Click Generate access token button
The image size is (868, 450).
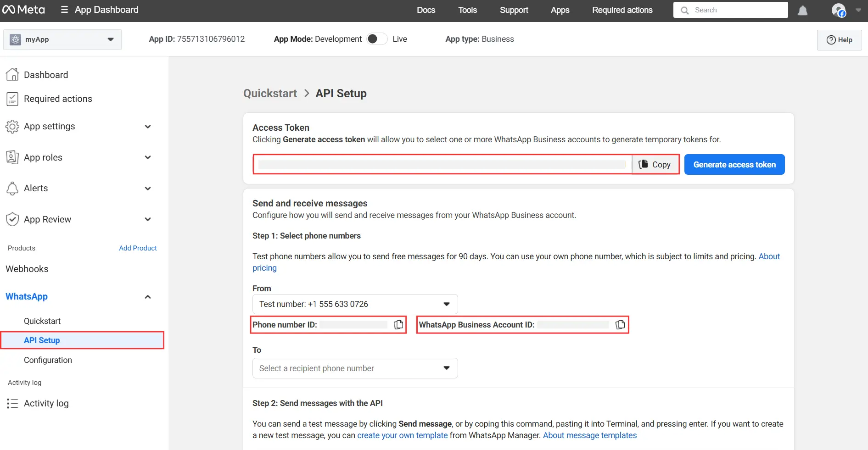(734, 164)
